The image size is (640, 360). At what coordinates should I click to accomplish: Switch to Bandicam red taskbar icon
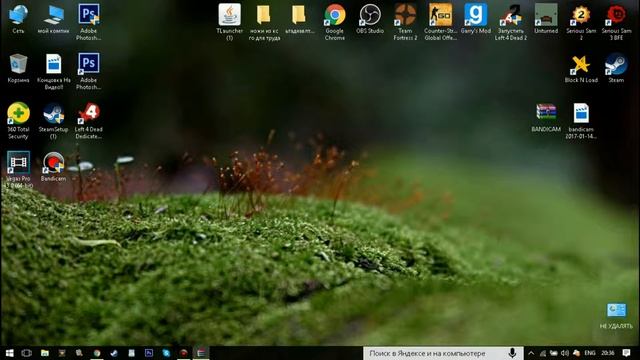point(184,353)
